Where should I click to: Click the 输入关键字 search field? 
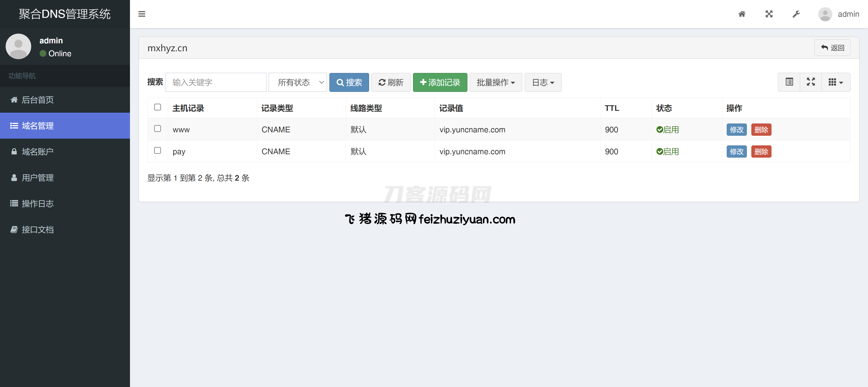click(x=216, y=82)
